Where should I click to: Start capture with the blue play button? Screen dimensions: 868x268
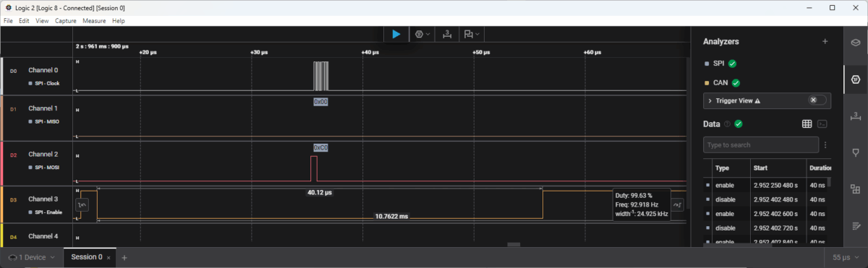pos(396,34)
